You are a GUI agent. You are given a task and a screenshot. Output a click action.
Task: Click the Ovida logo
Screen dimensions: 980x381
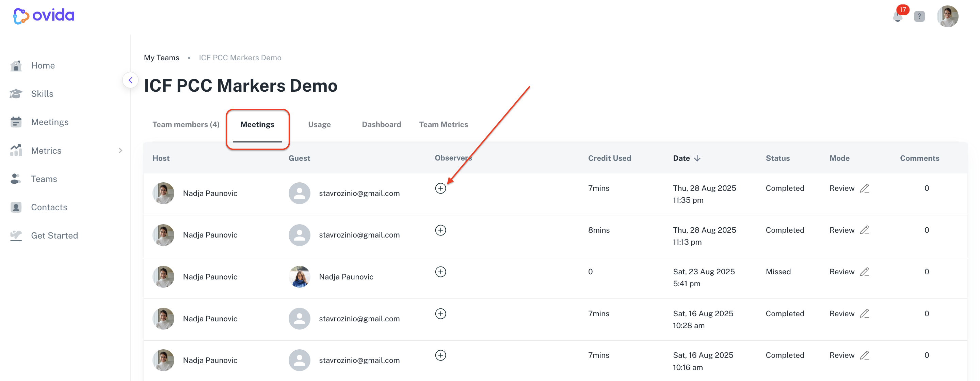(x=44, y=16)
